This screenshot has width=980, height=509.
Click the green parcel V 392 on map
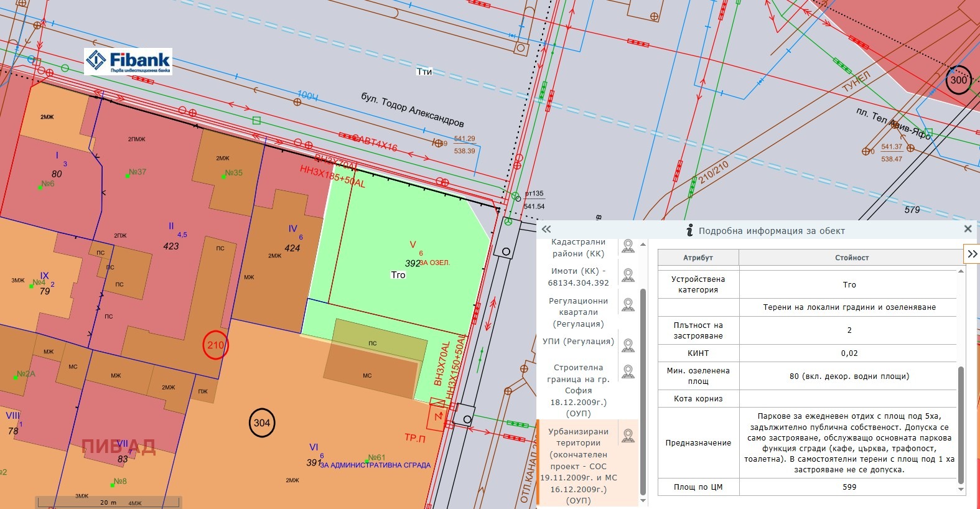coord(404,249)
